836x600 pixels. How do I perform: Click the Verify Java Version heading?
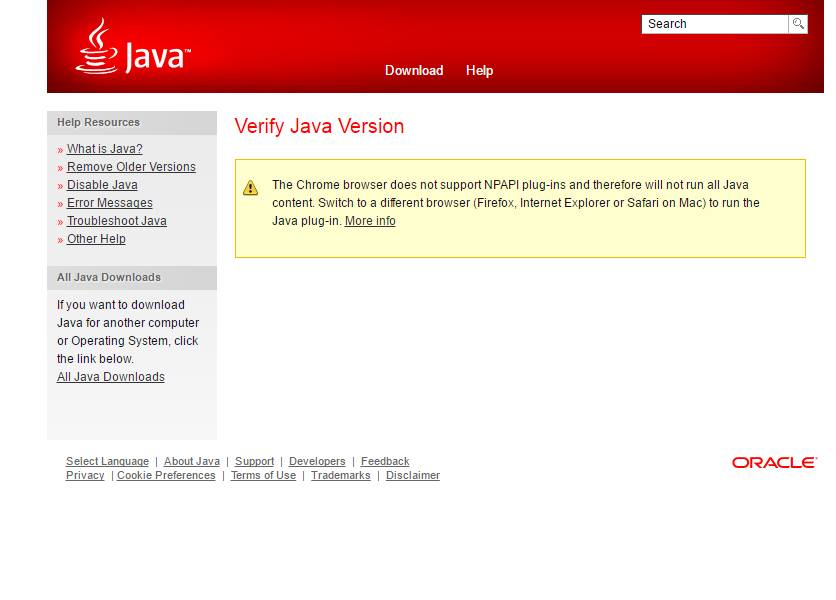coord(319,126)
